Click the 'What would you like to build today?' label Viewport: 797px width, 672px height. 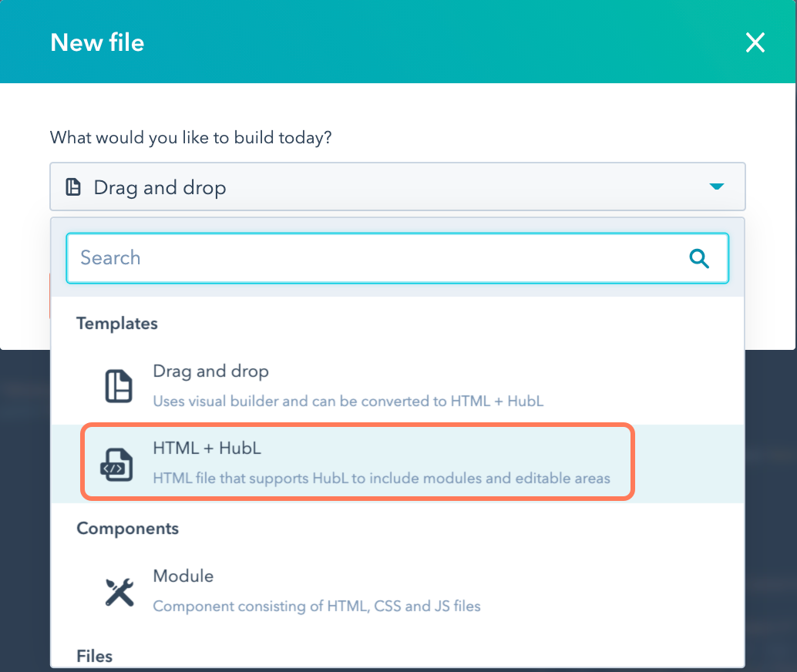(190, 137)
